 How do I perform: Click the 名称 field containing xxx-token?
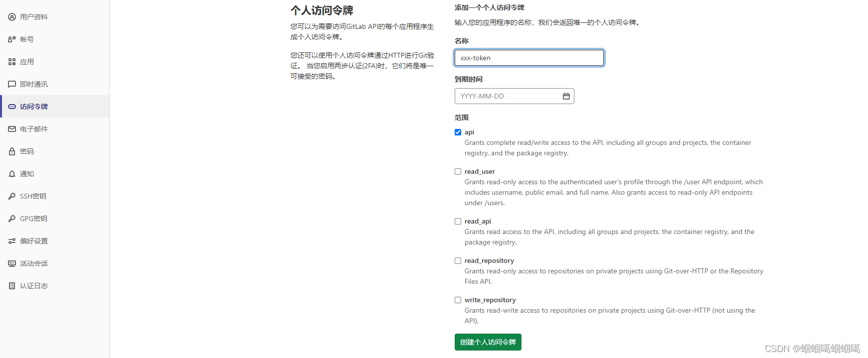coord(528,57)
